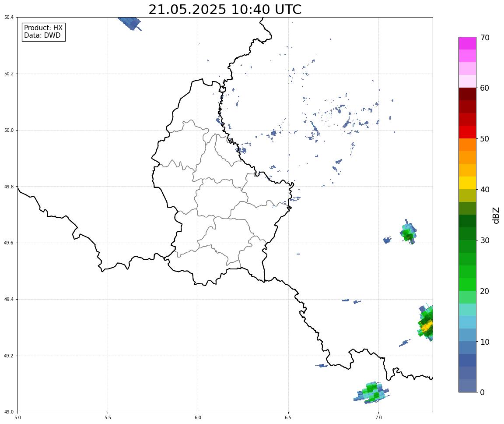Click the longitude axis label 5.0

(x=17, y=418)
